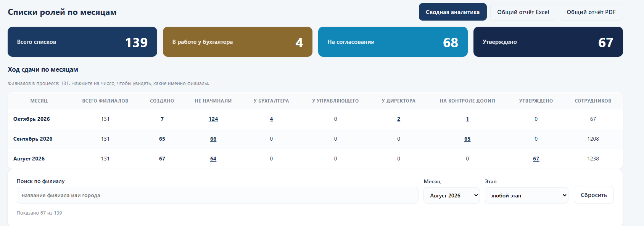644x226 pixels.
Task: Select the Всего списков 139 card
Action: click(82, 42)
